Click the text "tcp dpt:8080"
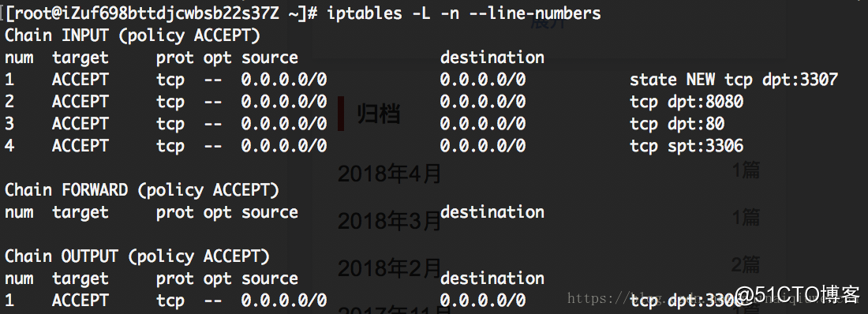This screenshot has height=314, width=868. point(687,102)
